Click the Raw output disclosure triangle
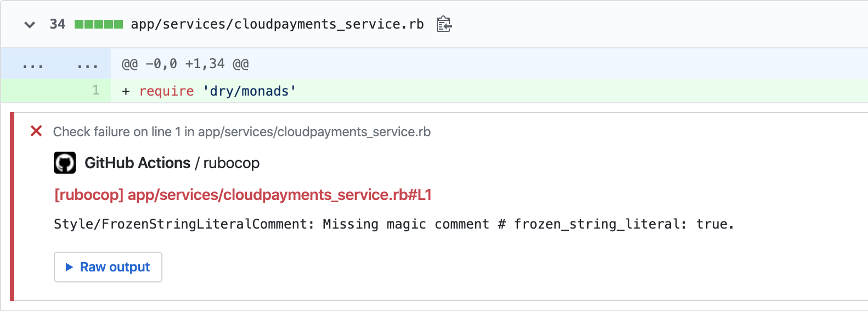 click(69, 267)
